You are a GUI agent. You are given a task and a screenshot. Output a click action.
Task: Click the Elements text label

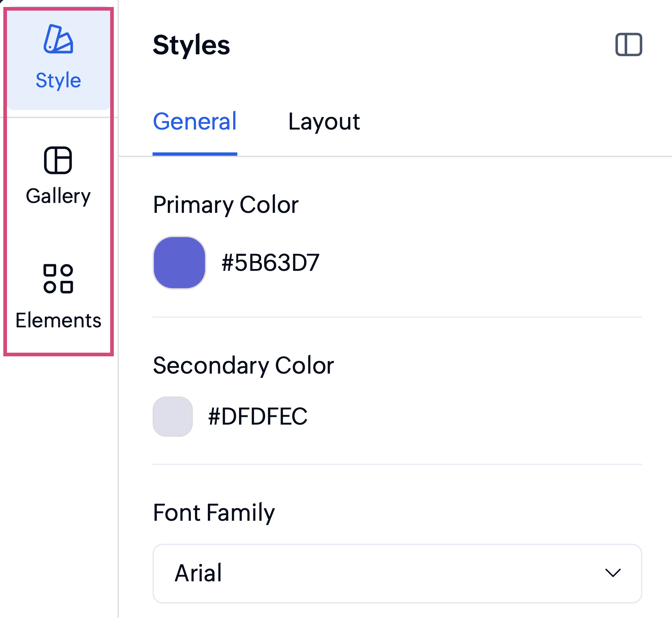tap(58, 320)
